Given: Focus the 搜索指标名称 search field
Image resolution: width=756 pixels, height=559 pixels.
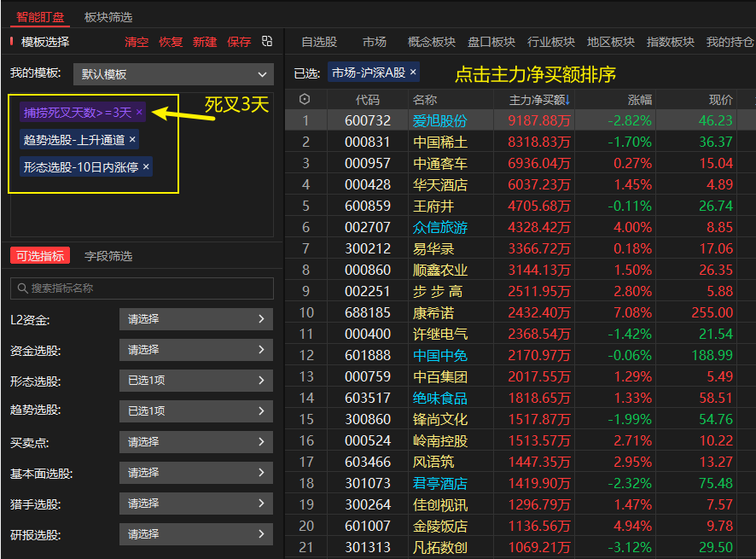Looking at the screenshot, I should coord(142,288).
